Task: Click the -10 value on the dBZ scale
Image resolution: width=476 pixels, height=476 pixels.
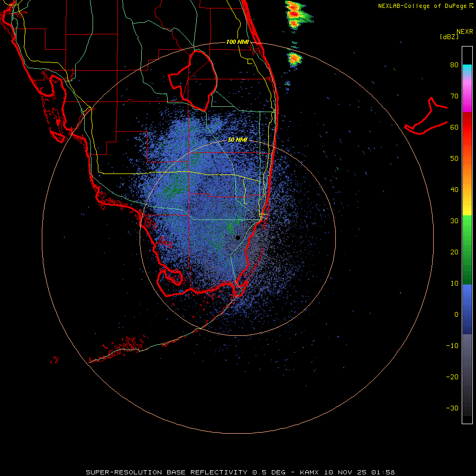Action: (x=452, y=346)
